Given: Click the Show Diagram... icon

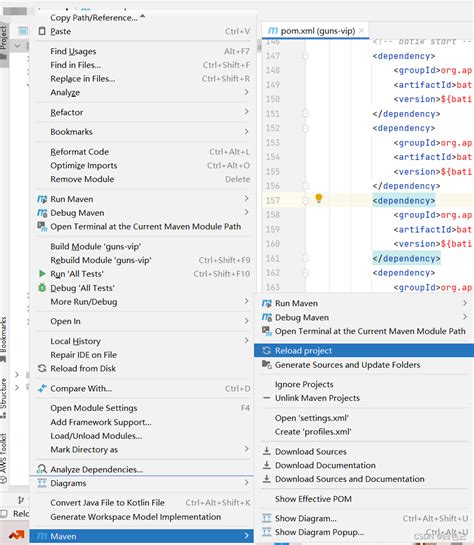Looking at the screenshot, I should click(267, 518).
